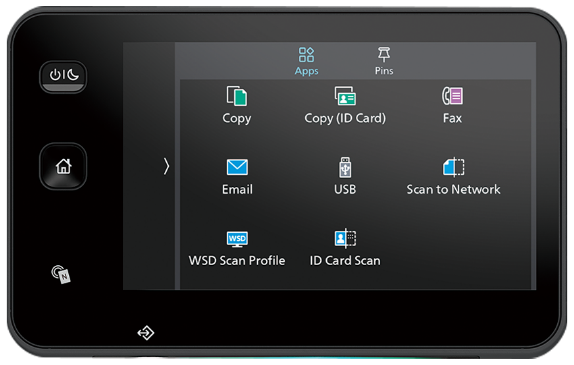Tap the Email envelope icon

point(237,167)
